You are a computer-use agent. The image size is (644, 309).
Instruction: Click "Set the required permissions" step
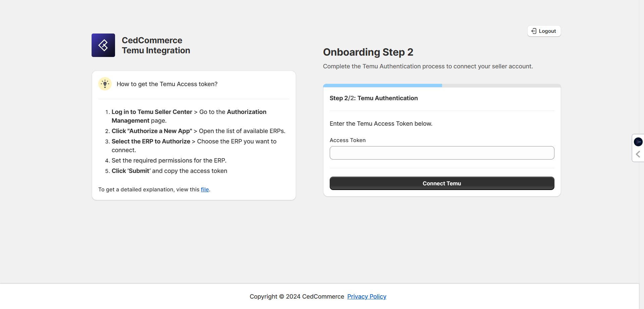pos(169,161)
